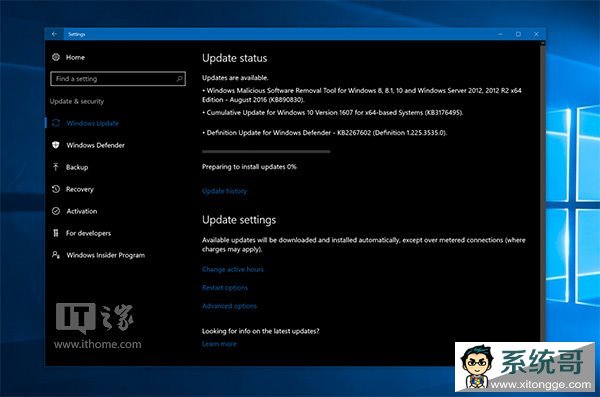Click the Recovery history clock icon
The height and width of the screenshot is (397, 600).
(56, 189)
